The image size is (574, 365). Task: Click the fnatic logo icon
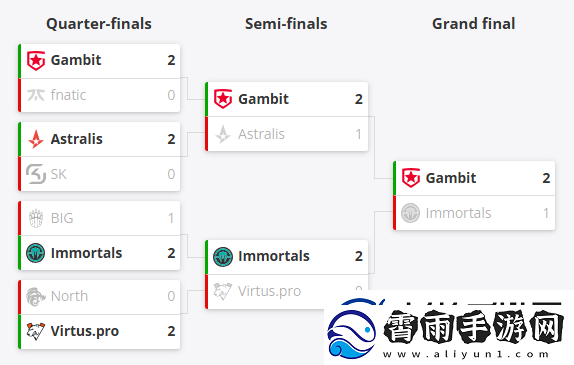coord(36,95)
